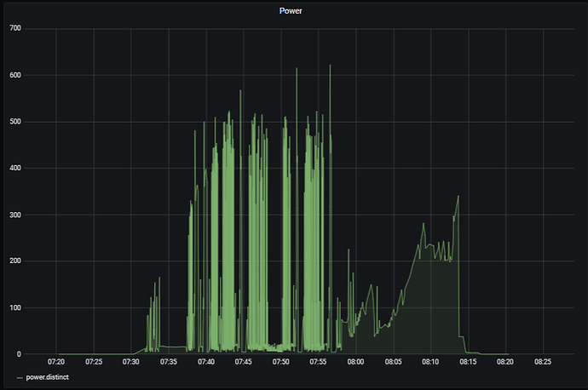Click the peak of the ramp near 08:13
Screen dimensions: 588x390
(458, 196)
